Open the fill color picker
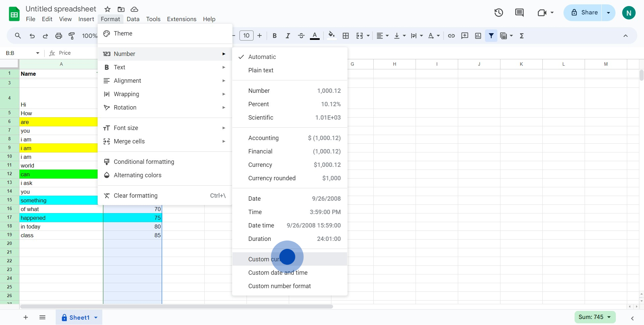Image resolution: width=644 pixels, height=325 pixels. click(x=331, y=36)
